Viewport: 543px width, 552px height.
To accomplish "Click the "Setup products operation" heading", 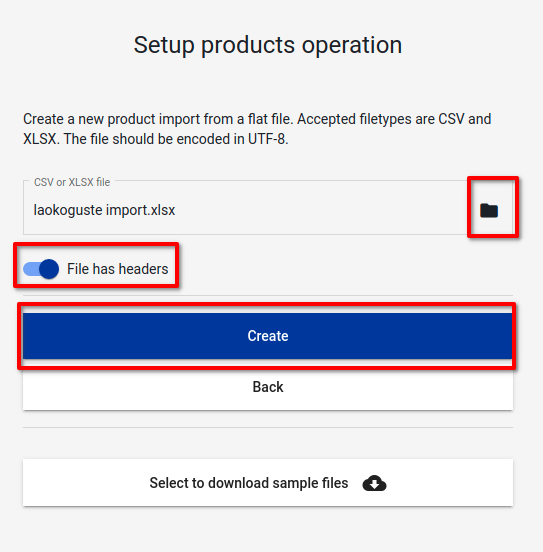I will 268,45.
